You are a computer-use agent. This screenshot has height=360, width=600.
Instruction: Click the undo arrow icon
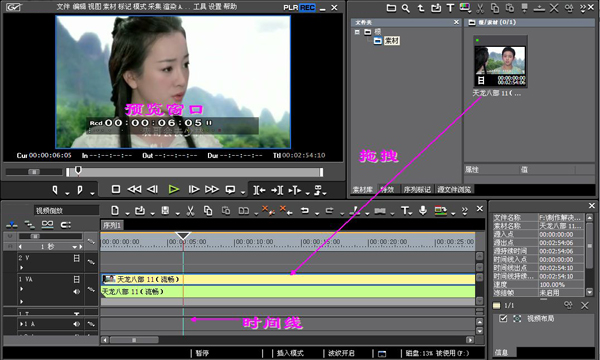pyautogui.click(x=305, y=210)
